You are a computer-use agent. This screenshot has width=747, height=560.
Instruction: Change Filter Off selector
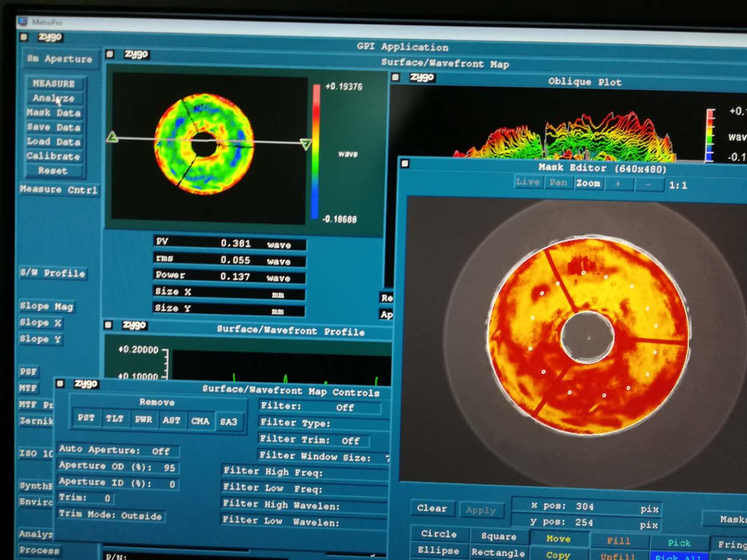tap(320, 407)
